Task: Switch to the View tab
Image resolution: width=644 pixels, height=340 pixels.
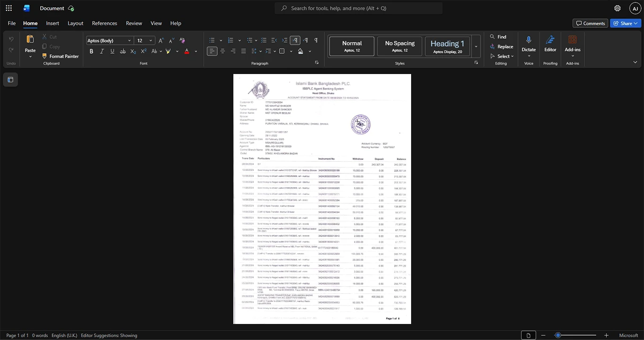Action: (156, 23)
